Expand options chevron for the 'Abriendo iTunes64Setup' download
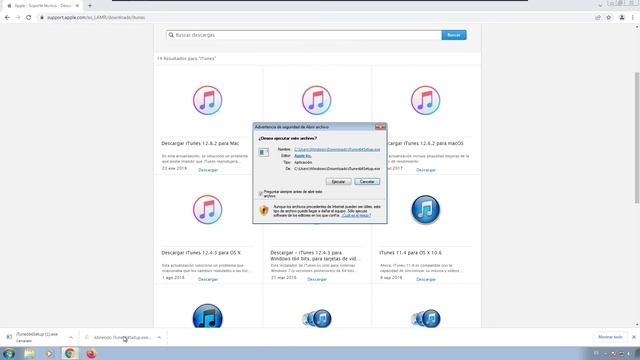Viewport: 640px width, 360px height. [x=159, y=338]
